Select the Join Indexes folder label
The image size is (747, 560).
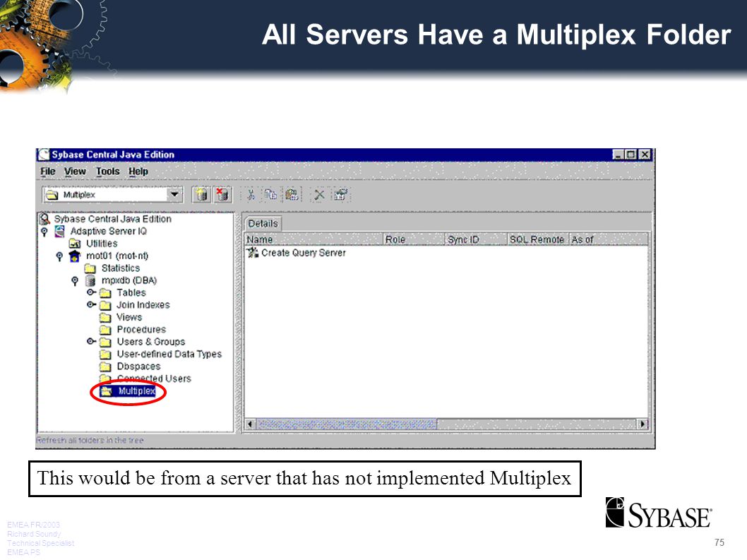(x=143, y=305)
